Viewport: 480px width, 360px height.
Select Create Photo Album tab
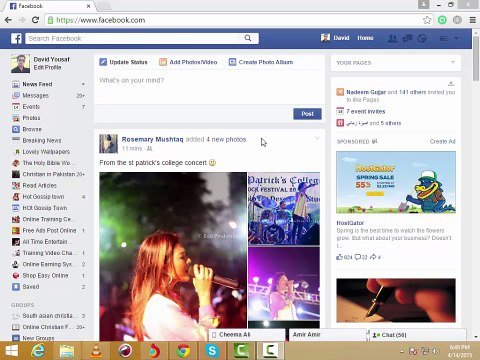click(261, 62)
